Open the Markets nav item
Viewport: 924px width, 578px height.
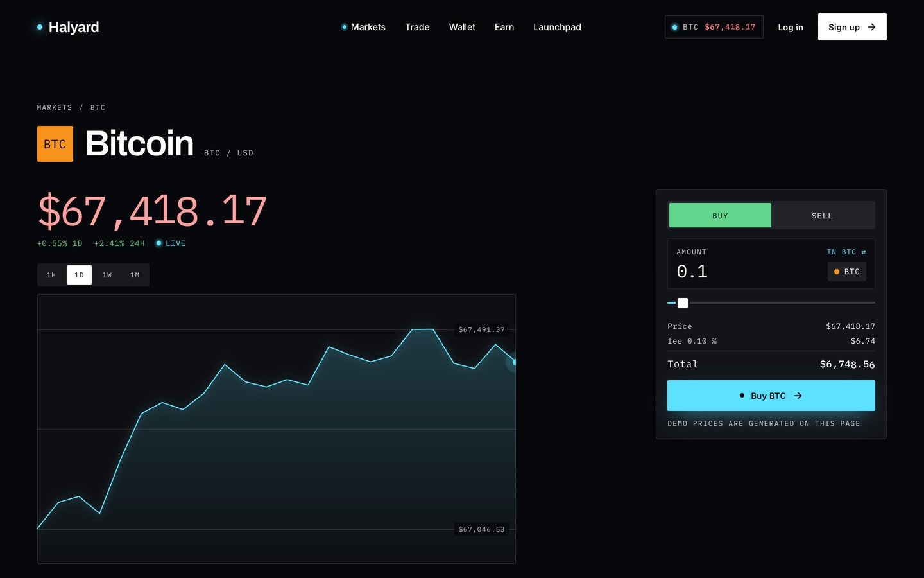[x=363, y=27]
